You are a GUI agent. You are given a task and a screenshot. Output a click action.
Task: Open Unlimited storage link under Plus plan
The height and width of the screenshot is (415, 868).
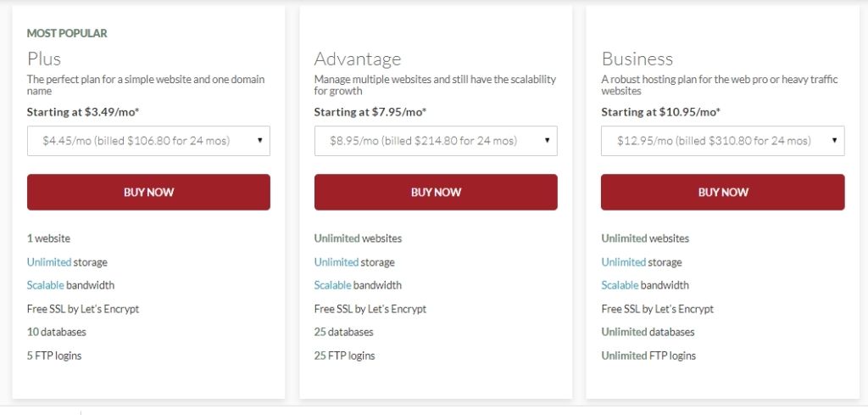click(48, 262)
